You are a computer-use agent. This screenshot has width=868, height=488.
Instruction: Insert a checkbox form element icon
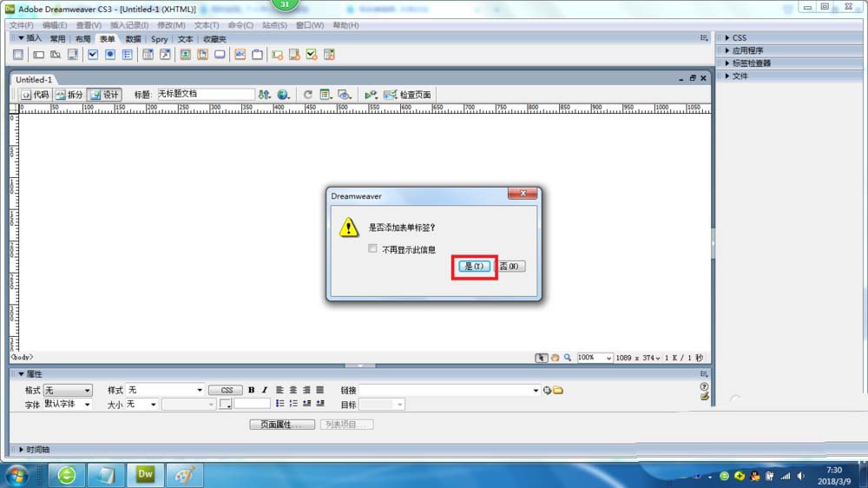93,55
